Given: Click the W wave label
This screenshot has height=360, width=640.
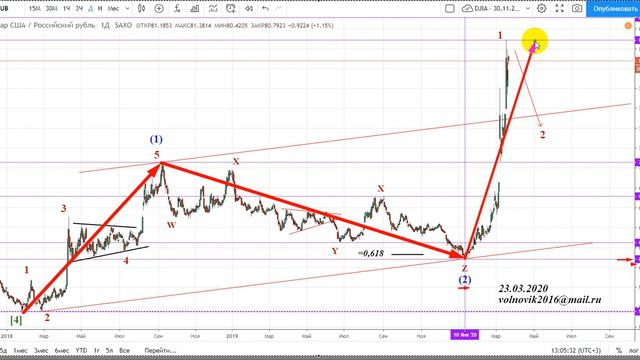Looking at the screenshot, I should pos(171,225).
